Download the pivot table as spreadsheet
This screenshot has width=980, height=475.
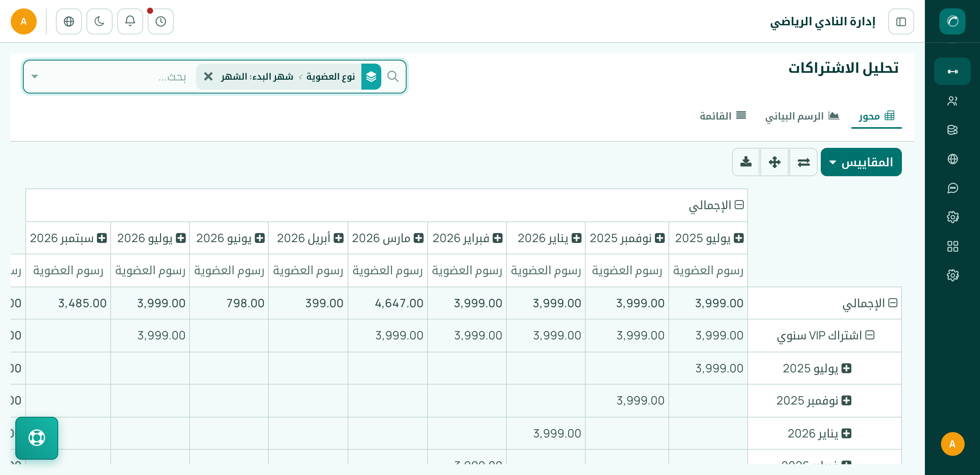(746, 162)
